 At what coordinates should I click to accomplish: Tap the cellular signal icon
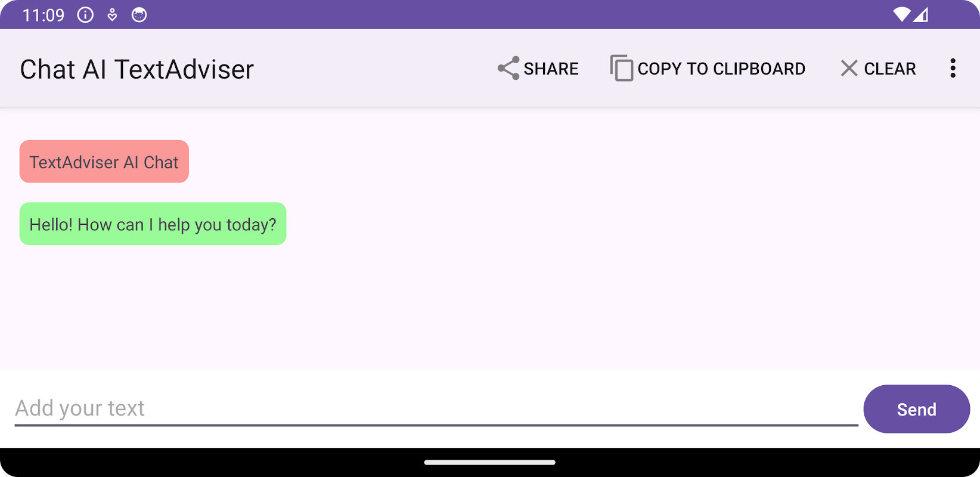(x=920, y=15)
